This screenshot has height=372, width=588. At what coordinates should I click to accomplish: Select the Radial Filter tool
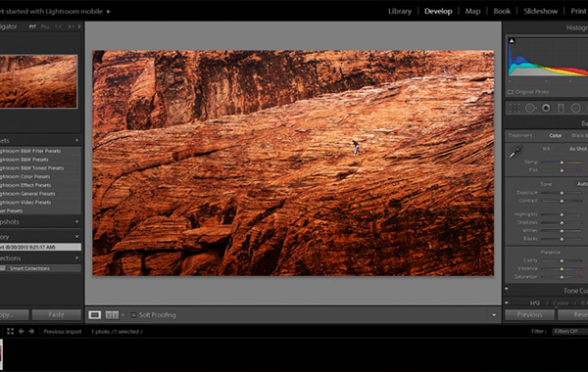click(x=575, y=109)
